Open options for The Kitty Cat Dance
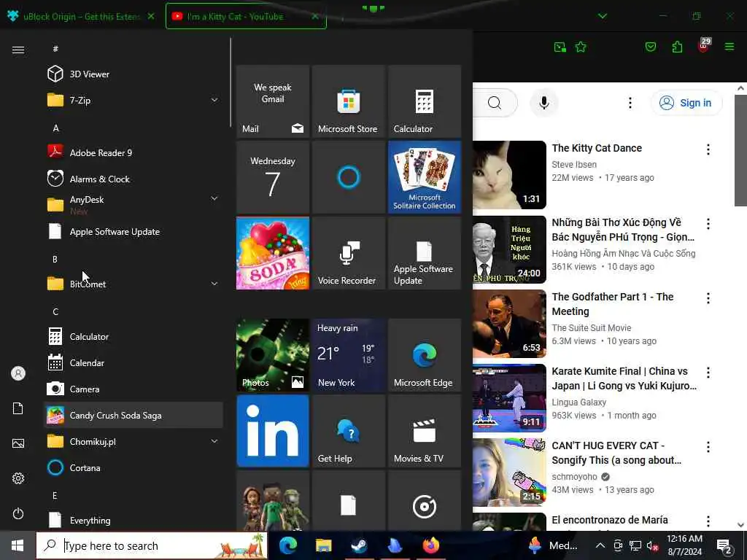The image size is (747, 560). tap(708, 149)
